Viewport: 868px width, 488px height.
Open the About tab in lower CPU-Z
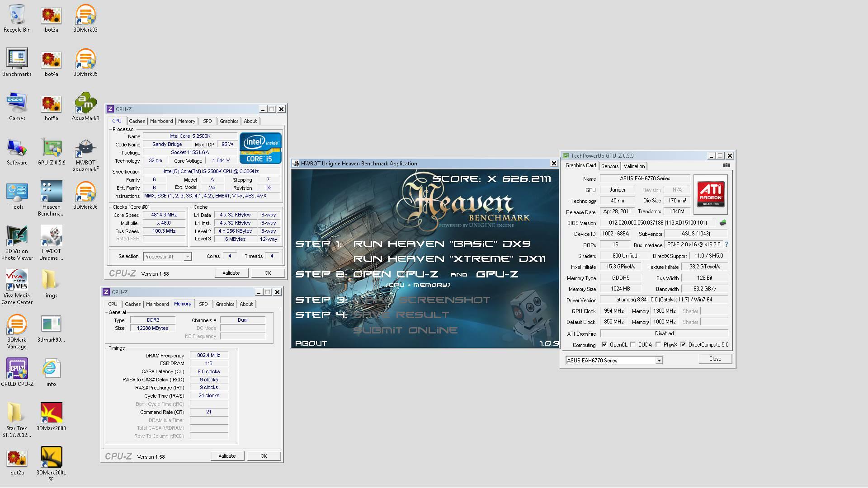246,304
